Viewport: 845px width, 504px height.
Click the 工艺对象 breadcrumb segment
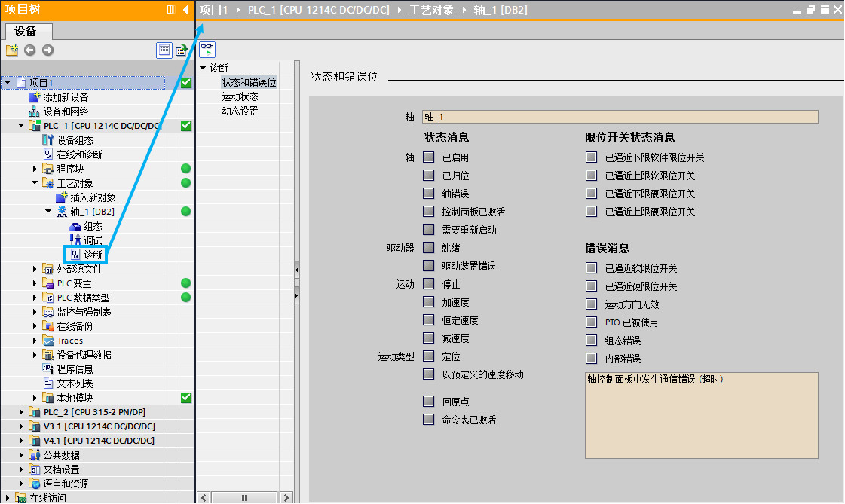pyautogui.click(x=431, y=10)
